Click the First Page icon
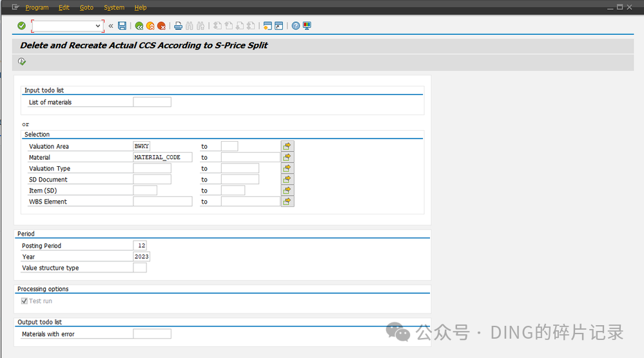The width and height of the screenshot is (644, 358). tap(218, 26)
